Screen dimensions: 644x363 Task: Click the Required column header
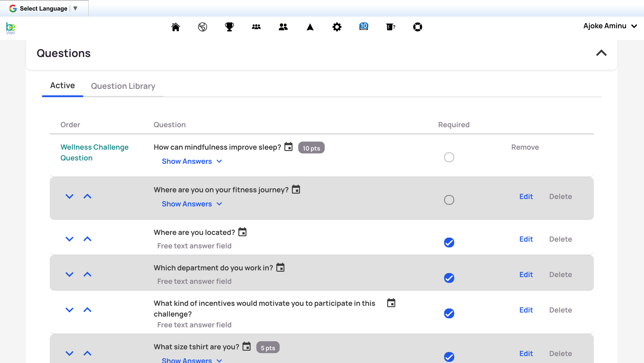click(x=454, y=125)
